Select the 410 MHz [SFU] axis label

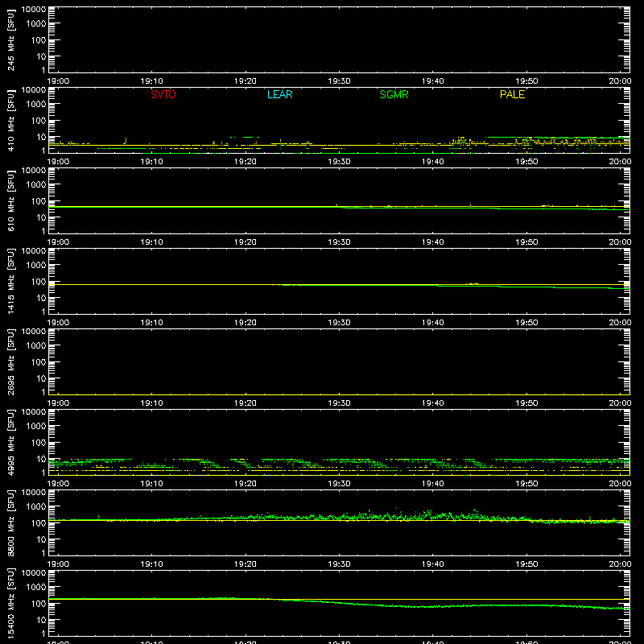coord(10,120)
